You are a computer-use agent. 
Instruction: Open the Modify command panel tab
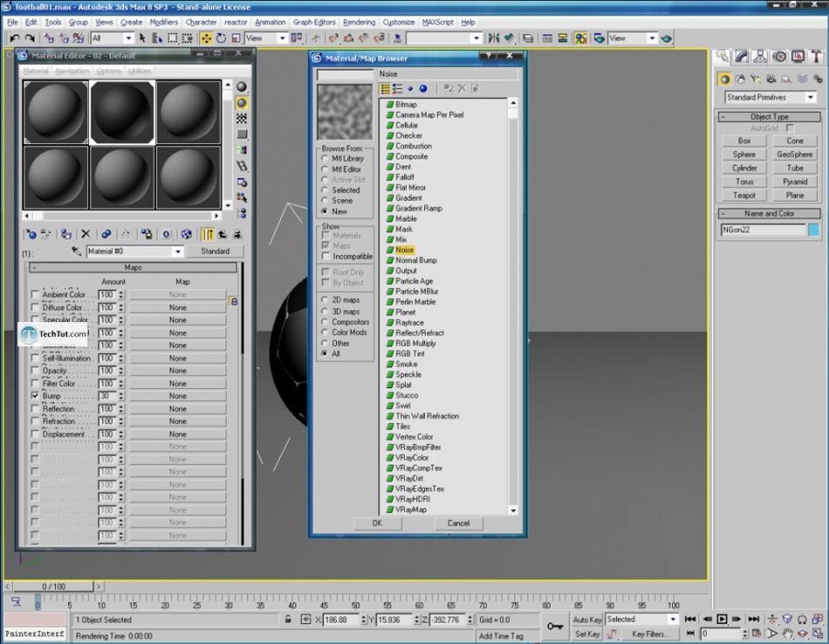(741, 57)
